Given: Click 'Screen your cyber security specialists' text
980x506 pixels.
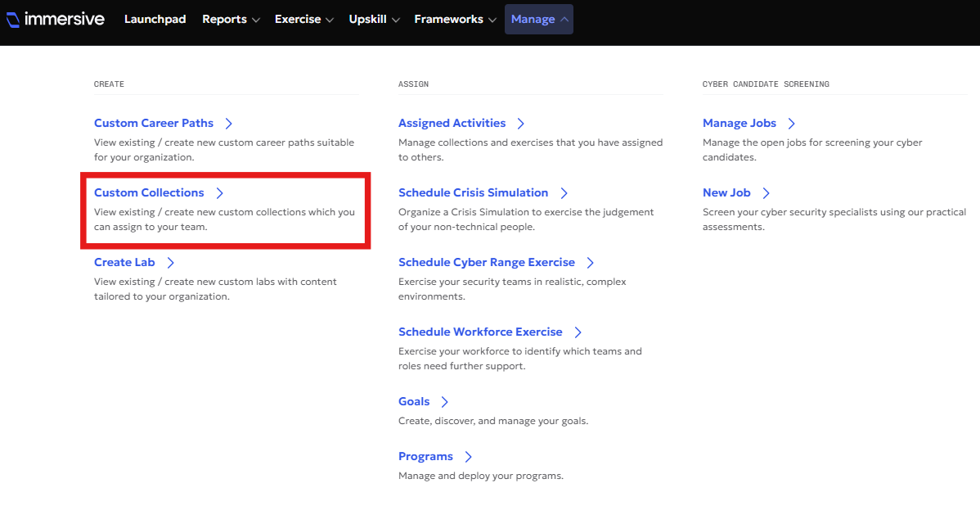Looking at the screenshot, I should [x=834, y=219].
